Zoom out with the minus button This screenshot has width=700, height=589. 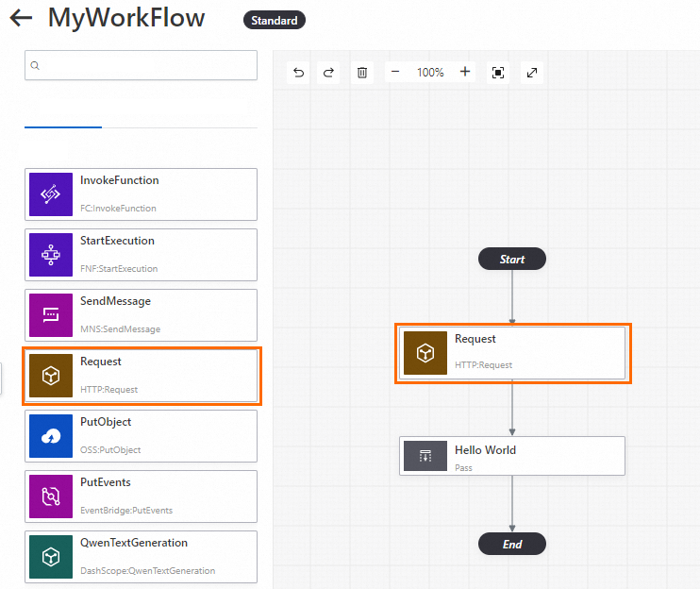click(395, 72)
